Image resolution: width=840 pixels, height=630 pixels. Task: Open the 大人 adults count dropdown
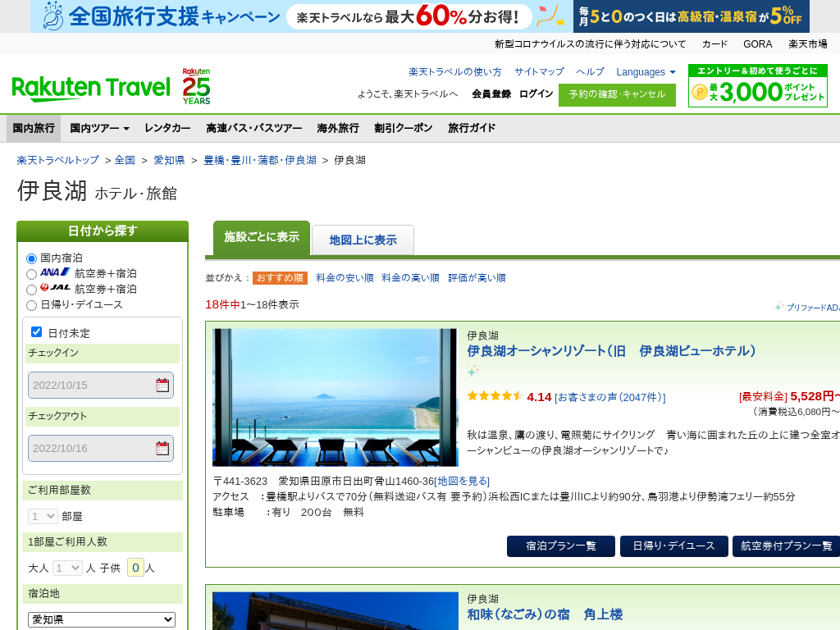tap(67, 568)
